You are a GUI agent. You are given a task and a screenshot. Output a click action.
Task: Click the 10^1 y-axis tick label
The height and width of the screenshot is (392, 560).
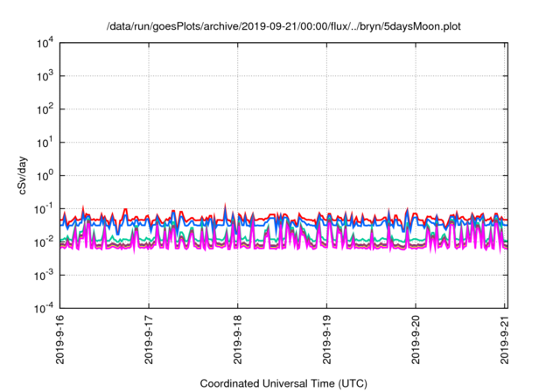point(44,143)
